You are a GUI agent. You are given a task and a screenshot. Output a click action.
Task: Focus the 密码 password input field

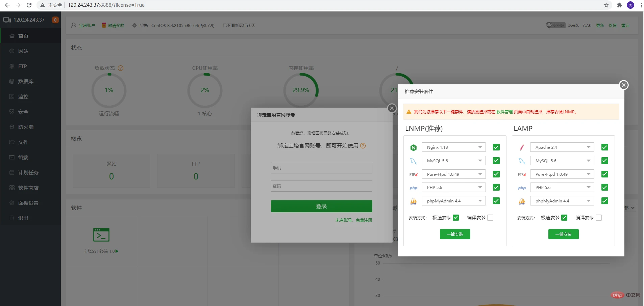[x=321, y=186]
